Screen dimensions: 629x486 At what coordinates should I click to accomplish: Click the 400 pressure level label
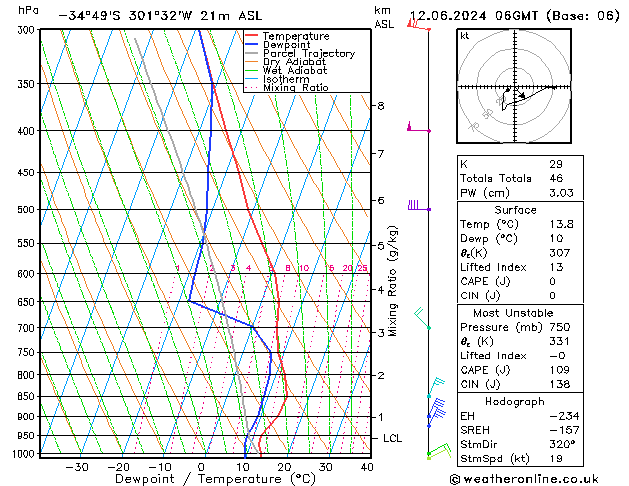pos(28,131)
